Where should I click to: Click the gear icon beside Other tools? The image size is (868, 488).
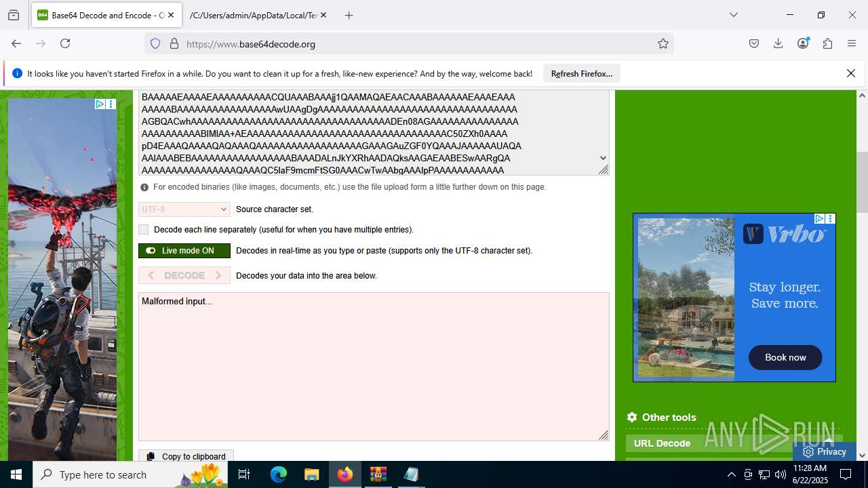point(632,417)
